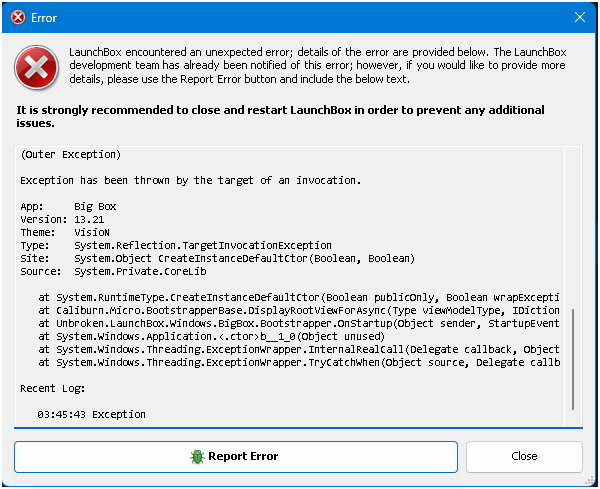
Task: Click the green bug icon on Report Error
Action: tap(197, 456)
